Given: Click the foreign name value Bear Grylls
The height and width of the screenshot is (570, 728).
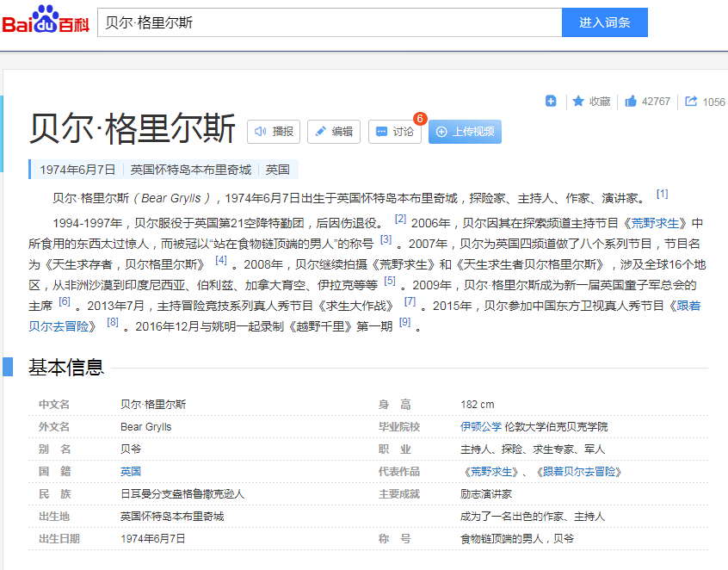Looking at the screenshot, I should (x=145, y=426).
